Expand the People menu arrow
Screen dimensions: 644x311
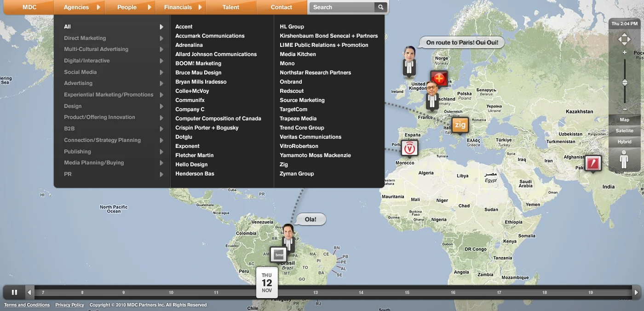pos(149,7)
